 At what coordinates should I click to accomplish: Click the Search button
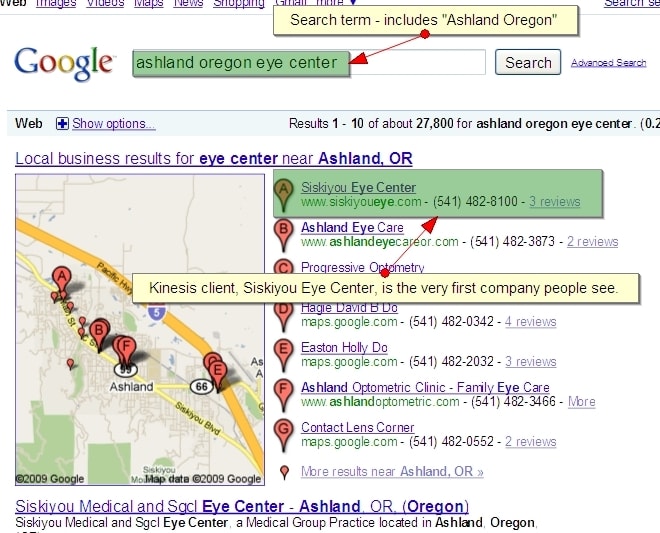528,62
